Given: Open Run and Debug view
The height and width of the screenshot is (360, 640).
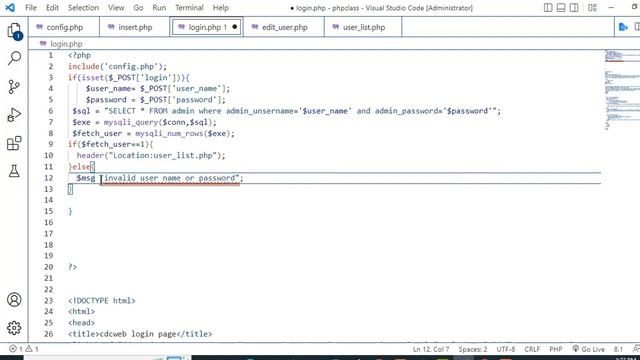Looking at the screenshot, I should (14, 115).
